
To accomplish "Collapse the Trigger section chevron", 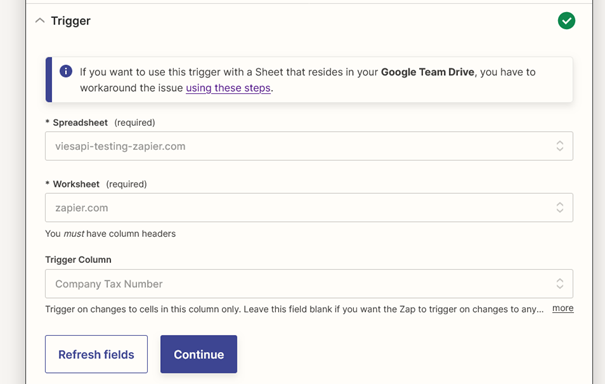I will coord(40,20).
